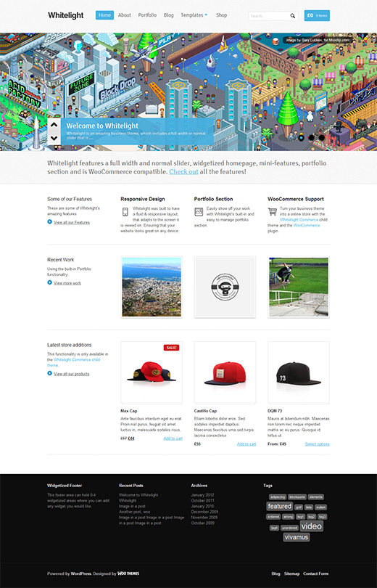Click the search magnifier icon
The image size is (377, 588).
pos(292,16)
